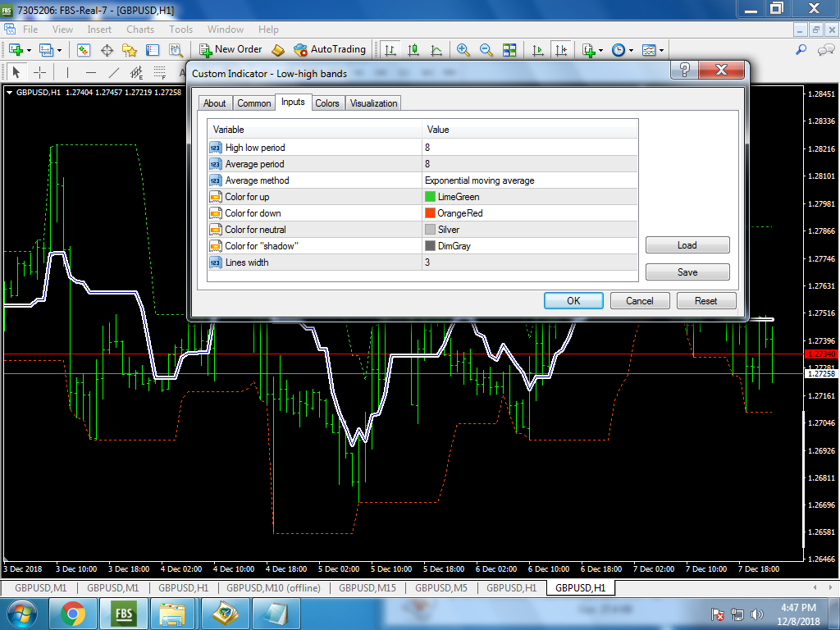Switch to the Common tab
The height and width of the screenshot is (630, 840).
(x=254, y=103)
